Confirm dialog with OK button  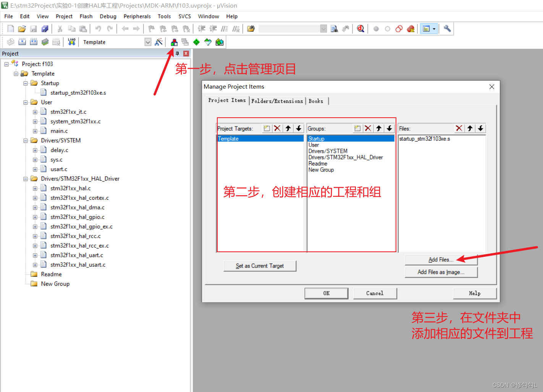tap(326, 293)
